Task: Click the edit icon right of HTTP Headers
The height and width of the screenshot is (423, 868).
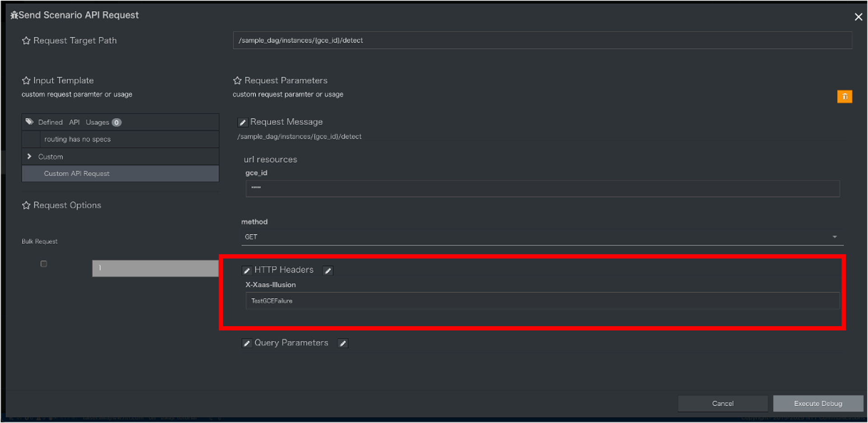Action: [328, 271]
